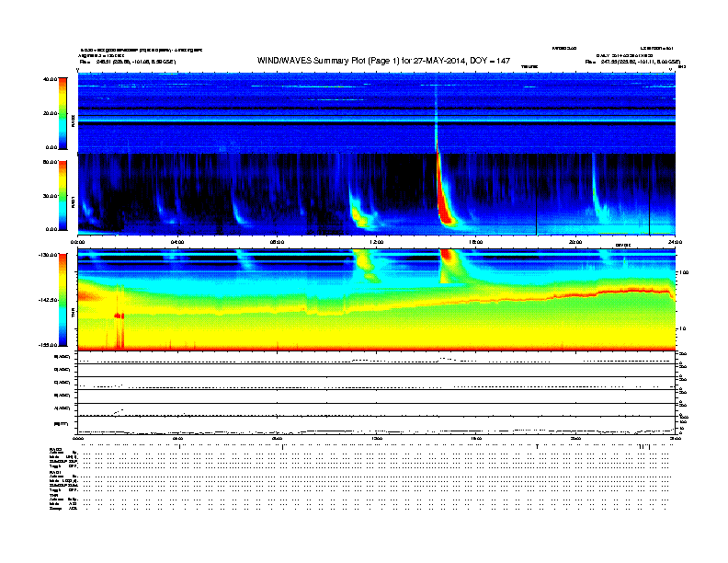
Task: Click the -142.50 label on TNR scale
Action: 49,300
